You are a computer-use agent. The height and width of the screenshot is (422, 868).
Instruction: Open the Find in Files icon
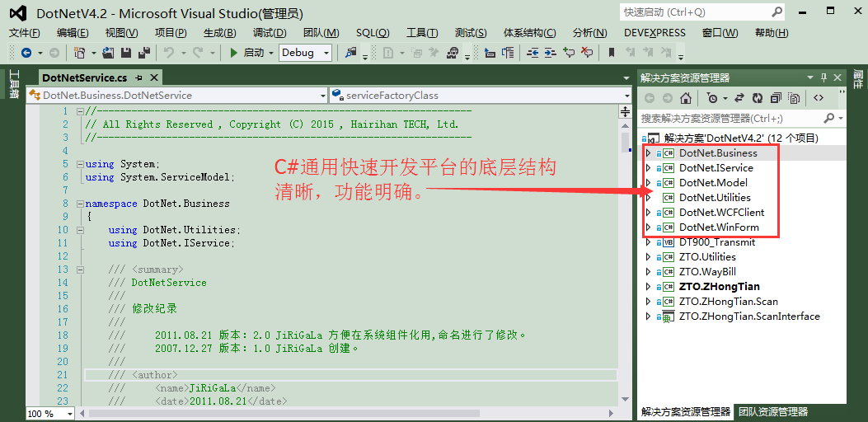(350, 54)
